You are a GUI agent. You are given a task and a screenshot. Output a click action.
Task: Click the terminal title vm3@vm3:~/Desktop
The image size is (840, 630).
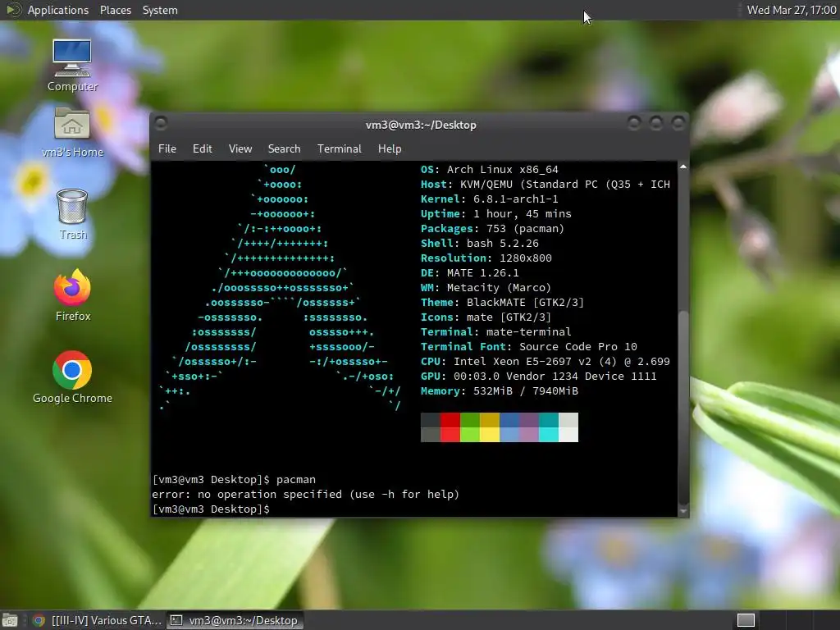point(421,125)
